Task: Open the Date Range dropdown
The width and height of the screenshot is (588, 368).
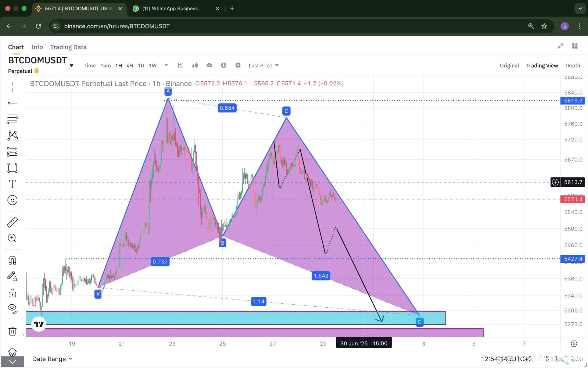Action: pos(52,359)
